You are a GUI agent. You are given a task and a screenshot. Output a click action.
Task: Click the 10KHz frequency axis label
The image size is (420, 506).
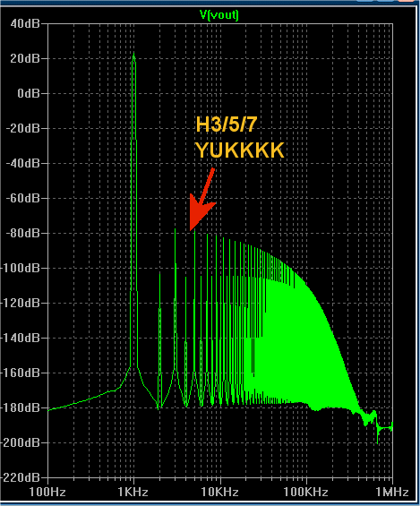[219, 493]
